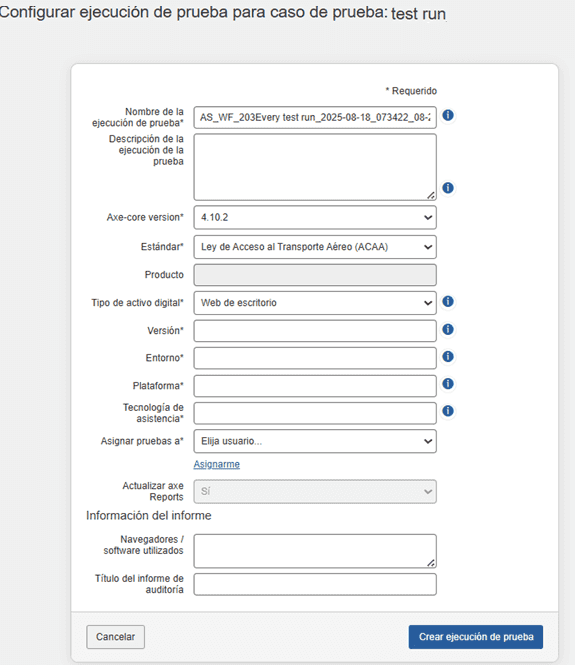
Task: Click the Información del informe heading
Action: point(148,516)
